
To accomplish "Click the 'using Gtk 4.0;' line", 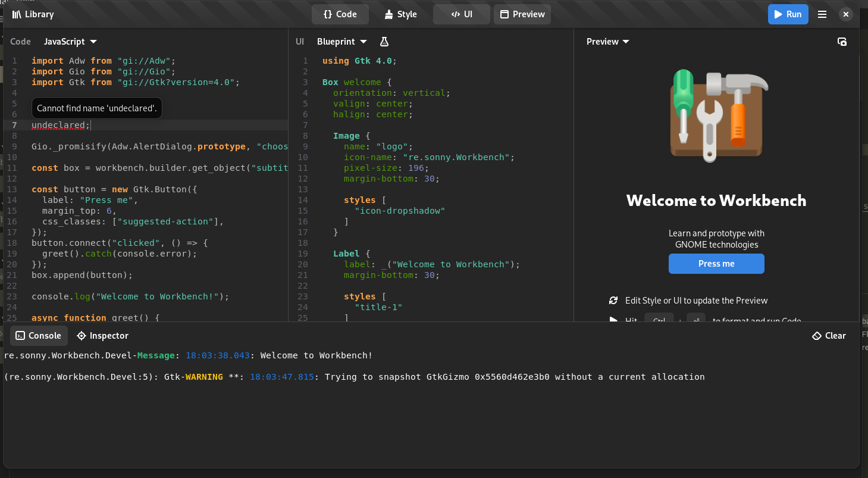I will [x=359, y=61].
